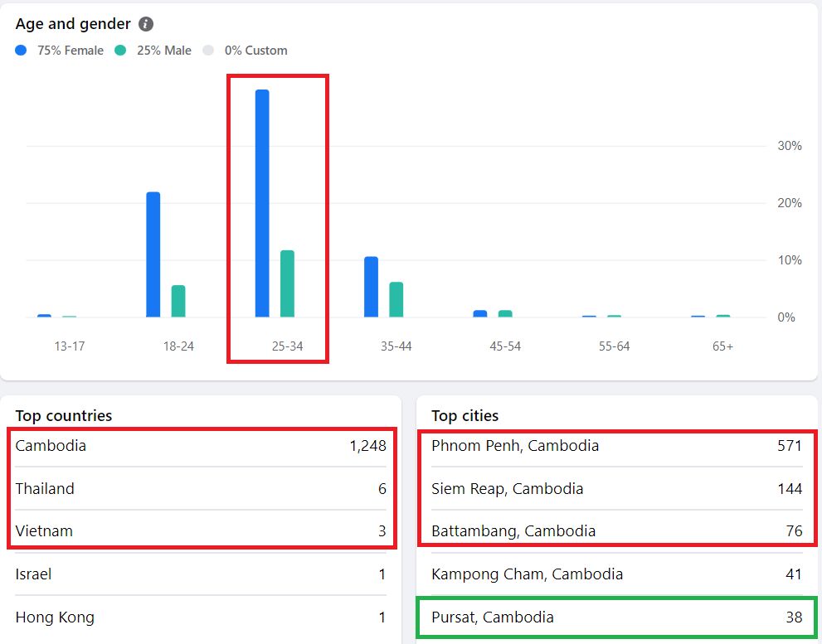Click the teal male bar for 25-34
The height and width of the screenshot is (644, 822).
coord(287,283)
